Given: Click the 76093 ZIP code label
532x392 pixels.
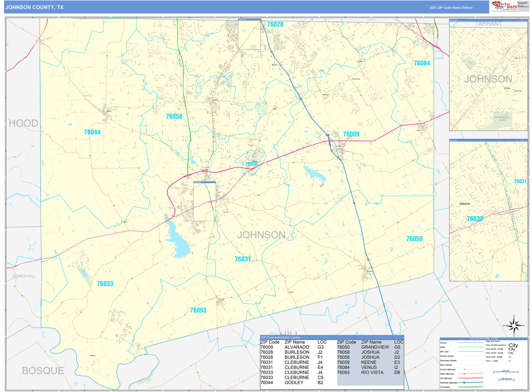Looking at the screenshot, I should point(198,310).
